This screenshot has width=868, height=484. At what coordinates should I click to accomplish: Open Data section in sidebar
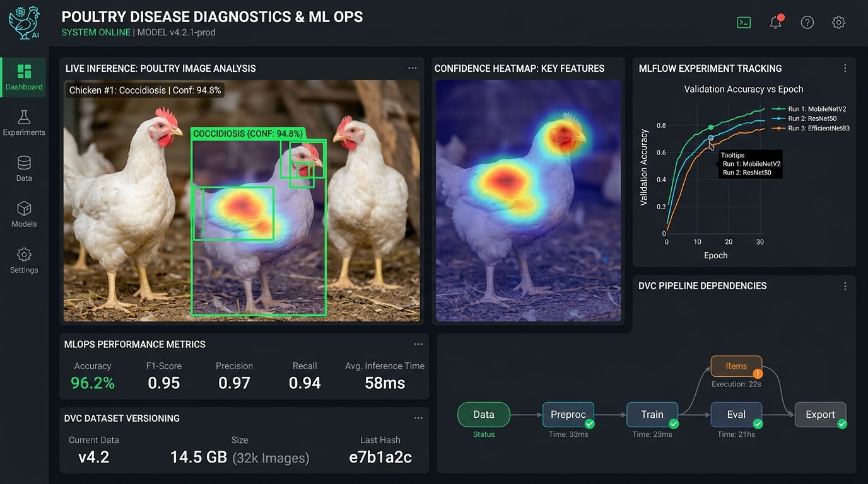pos(24,169)
